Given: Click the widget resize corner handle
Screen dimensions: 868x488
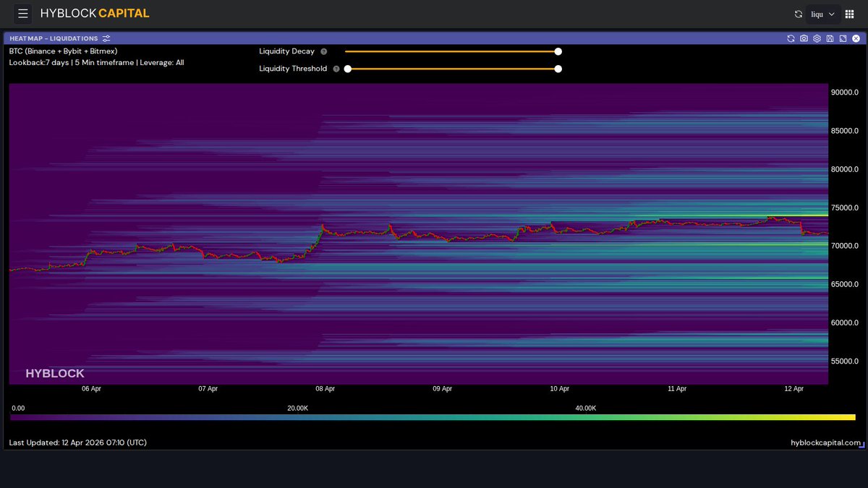Looking at the screenshot, I should click(861, 445).
